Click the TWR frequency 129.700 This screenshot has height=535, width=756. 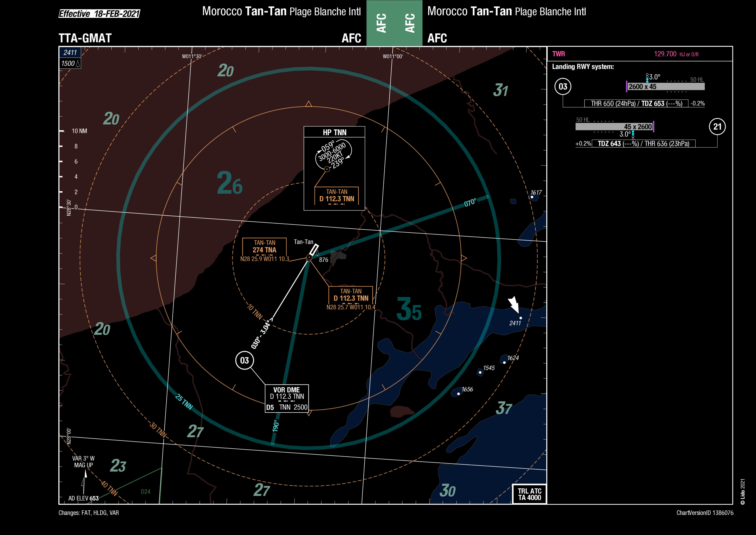(665, 54)
